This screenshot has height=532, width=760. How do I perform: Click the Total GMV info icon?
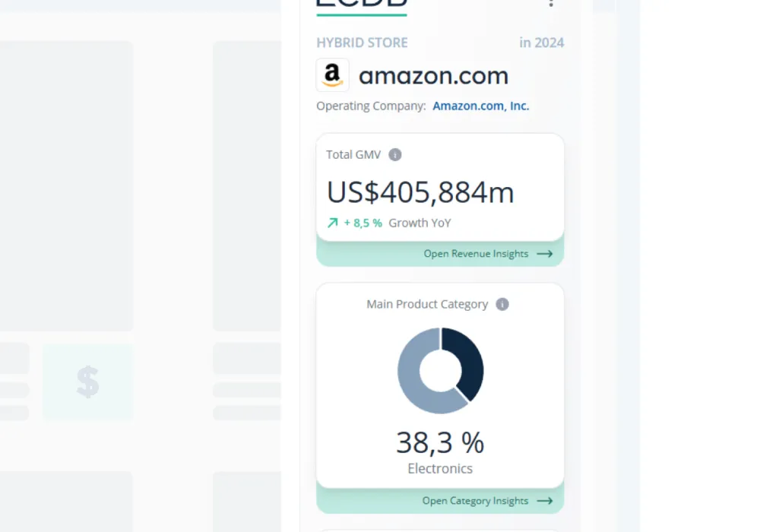tap(394, 154)
